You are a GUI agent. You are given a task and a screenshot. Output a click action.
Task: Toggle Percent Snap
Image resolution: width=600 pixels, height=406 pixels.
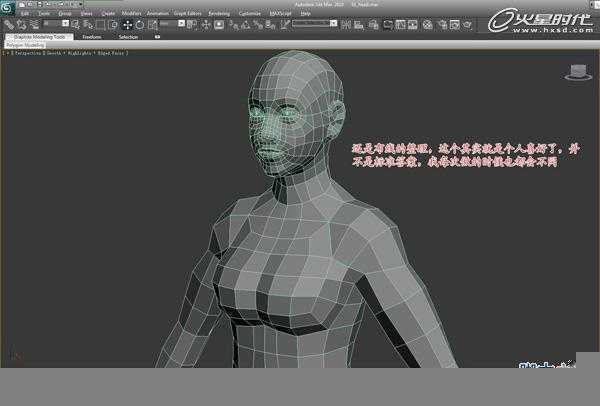pos(258,25)
